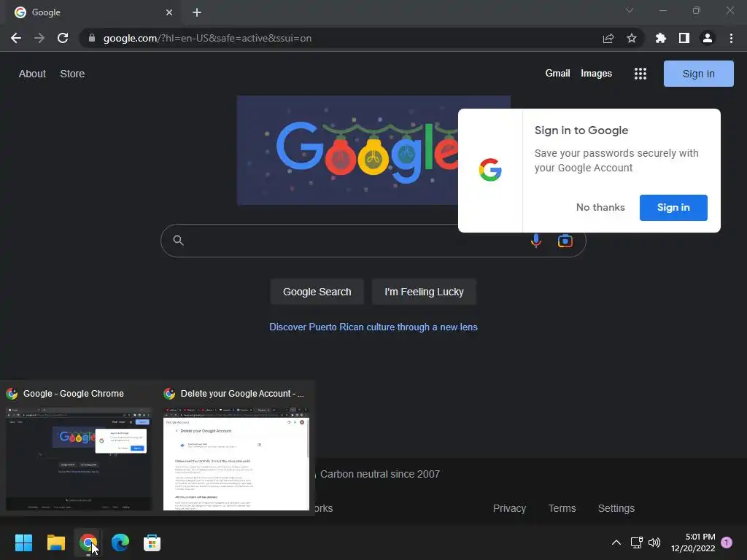Open Gmail link
The image size is (747, 560).
(557, 74)
